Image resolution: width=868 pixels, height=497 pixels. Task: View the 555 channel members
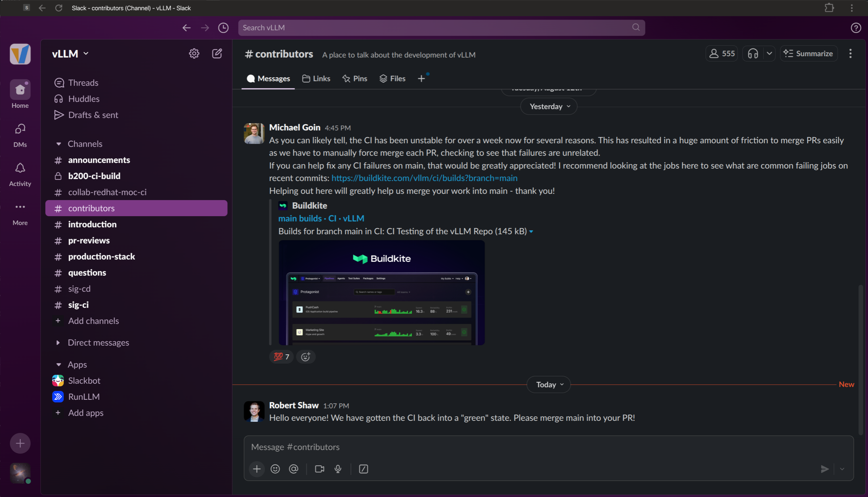[x=722, y=54]
